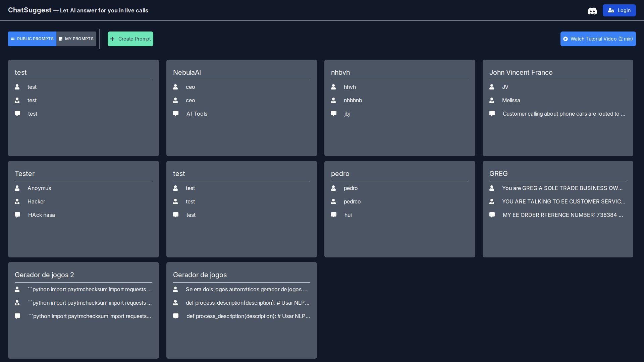
Task: Select the "hhvh" text row
Action: [x=350, y=87]
